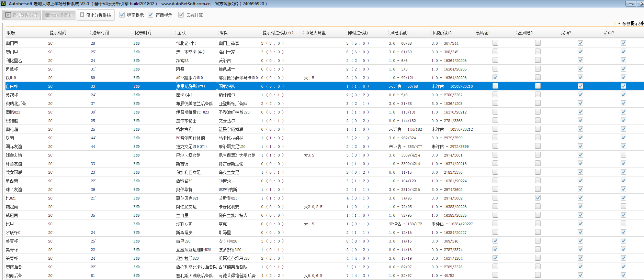Check 命中 box for the 阿伯加文尼 row
Viewport: 644px width, 280px height.
click(623, 206)
